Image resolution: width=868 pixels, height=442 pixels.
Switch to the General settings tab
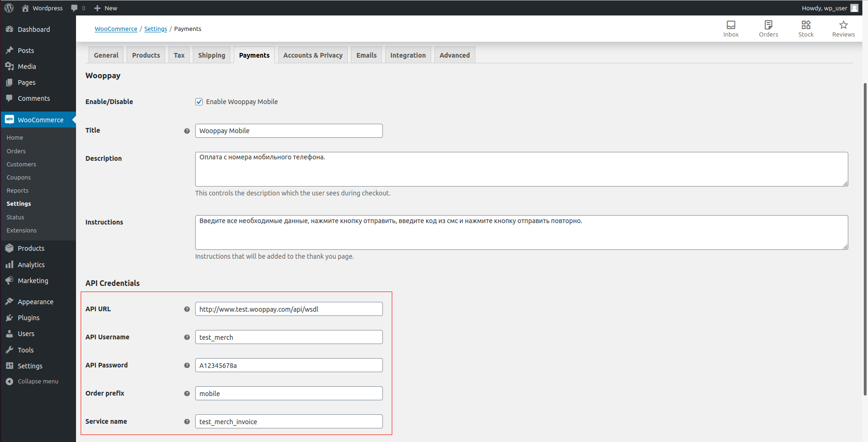pyautogui.click(x=106, y=55)
